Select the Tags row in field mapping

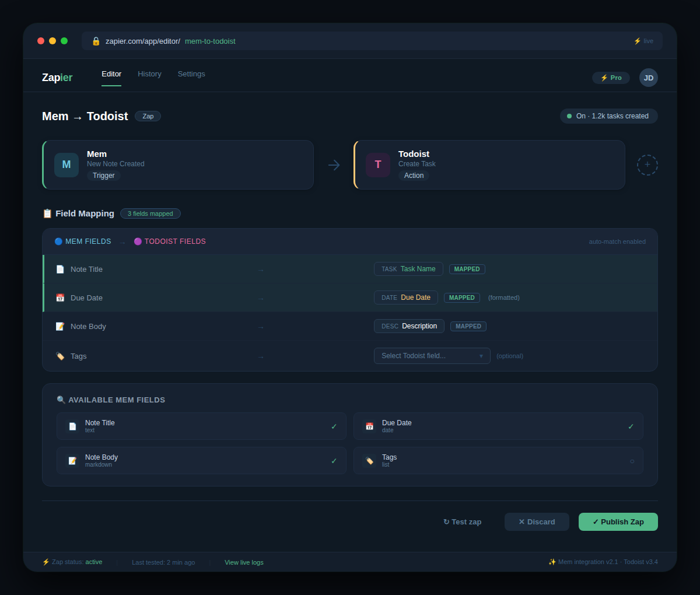pyautogui.click(x=350, y=356)
